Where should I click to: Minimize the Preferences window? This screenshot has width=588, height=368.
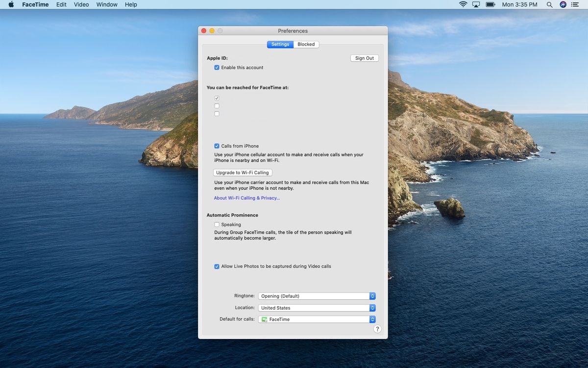click(212, 30)
